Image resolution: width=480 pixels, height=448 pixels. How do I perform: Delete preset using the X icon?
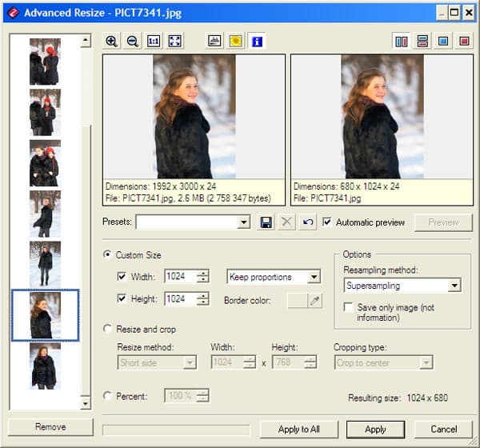287,222
